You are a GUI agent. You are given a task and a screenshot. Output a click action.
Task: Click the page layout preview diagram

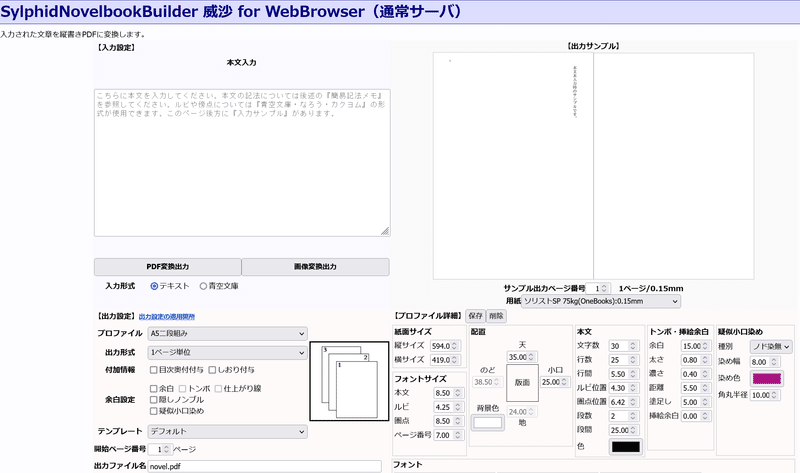(349, 381)
